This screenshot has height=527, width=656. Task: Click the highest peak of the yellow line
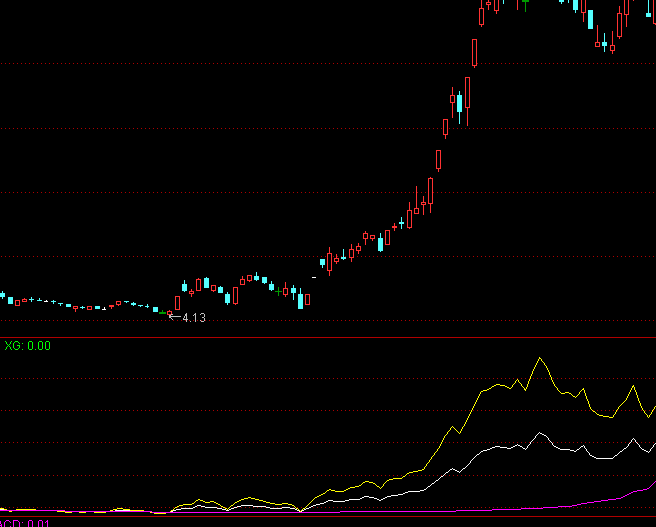point(541,357)
